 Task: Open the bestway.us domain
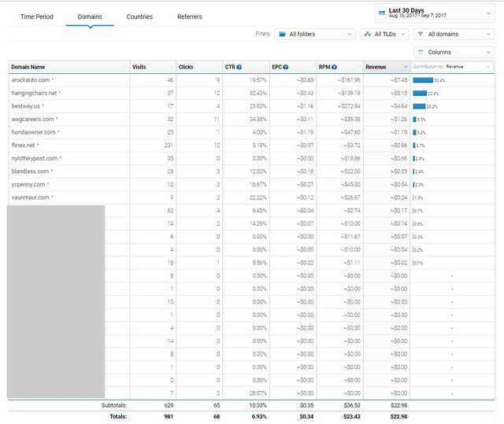pos(26,106)
